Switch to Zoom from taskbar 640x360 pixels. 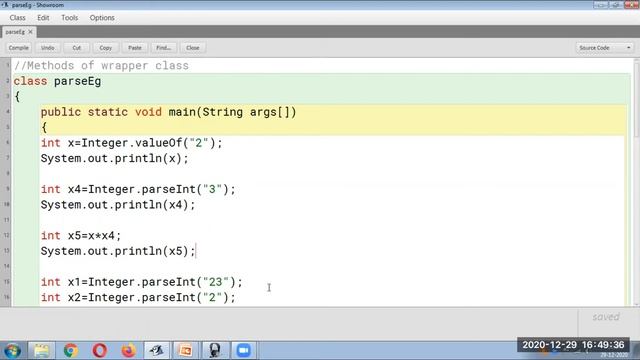pos(244,351)
